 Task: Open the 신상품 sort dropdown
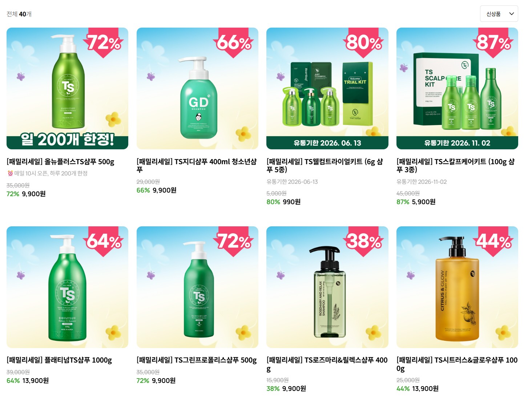point(499,14)
